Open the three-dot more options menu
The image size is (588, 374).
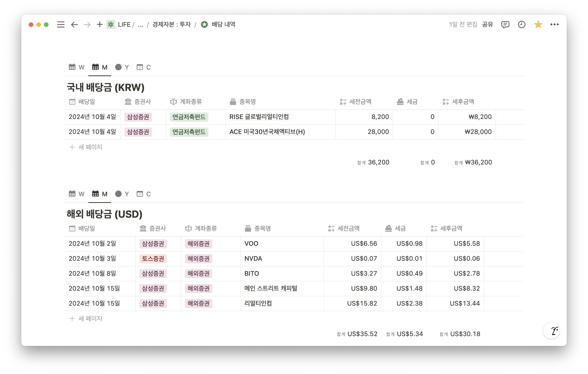pyautogui.click(x=554, y=24)
